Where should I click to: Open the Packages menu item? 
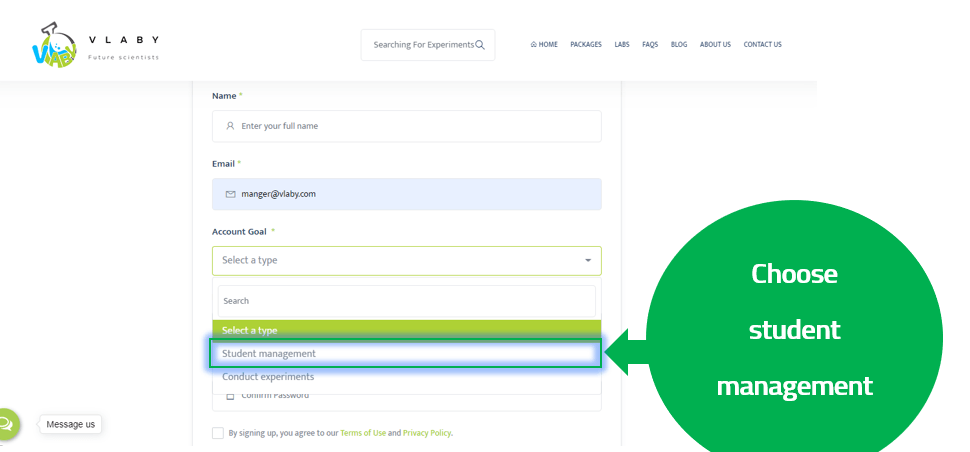586,45
